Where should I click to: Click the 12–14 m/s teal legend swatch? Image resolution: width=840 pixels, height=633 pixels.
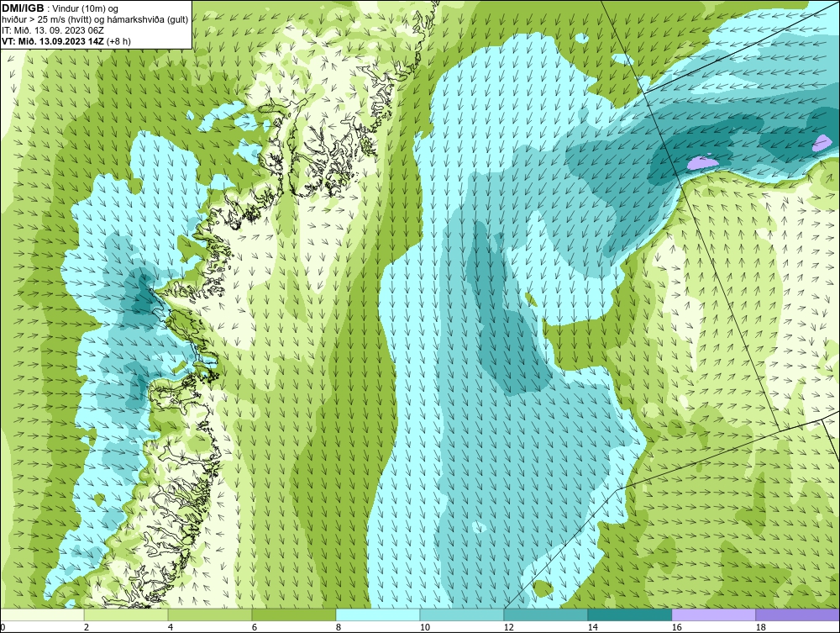pyautogui.click(x=546, y=615)
